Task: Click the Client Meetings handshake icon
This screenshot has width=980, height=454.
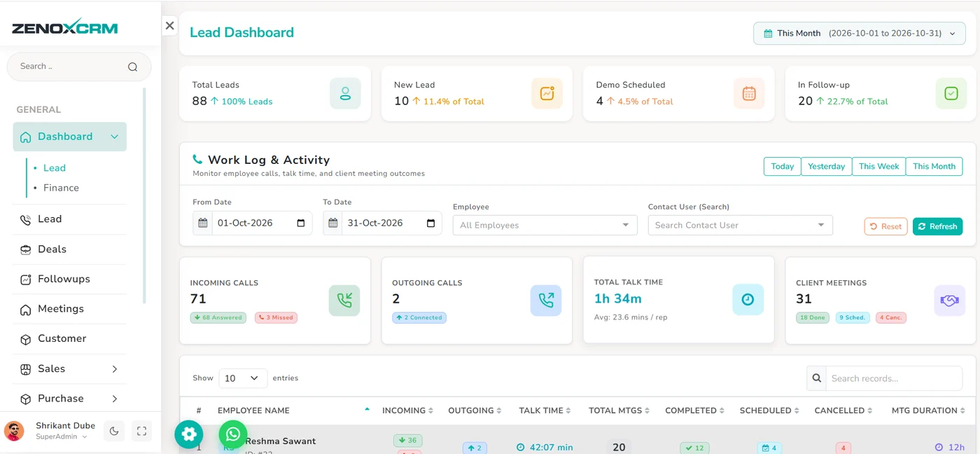Action: (x=949, y=301)
